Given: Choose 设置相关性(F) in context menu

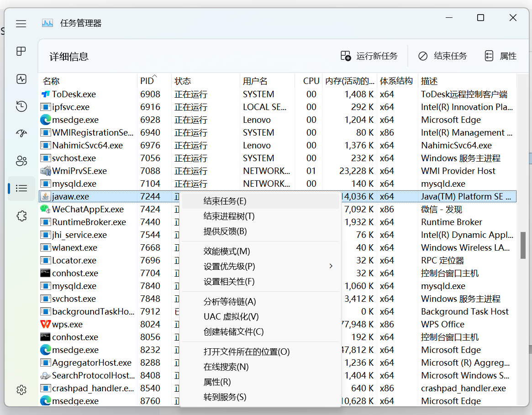Looking at the screenshot, I should pyautogui.click(x=261, y=282).
